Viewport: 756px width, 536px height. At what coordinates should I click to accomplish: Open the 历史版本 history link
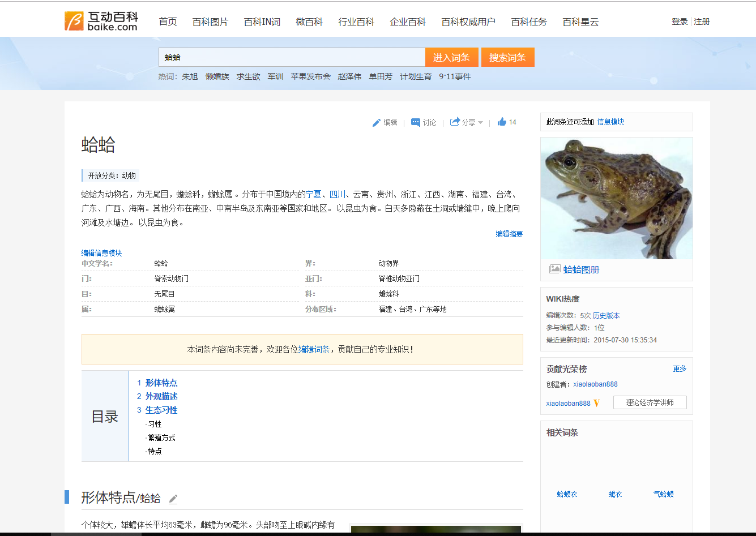point(606,315)
